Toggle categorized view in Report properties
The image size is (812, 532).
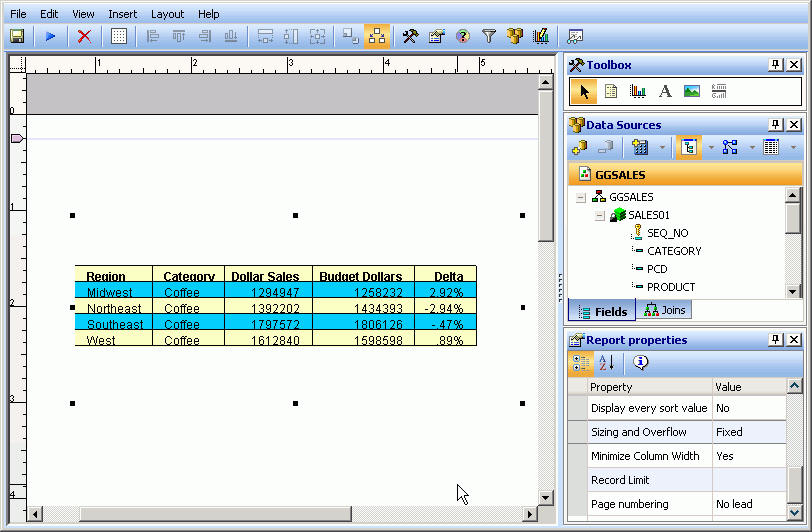coord(581,363)
